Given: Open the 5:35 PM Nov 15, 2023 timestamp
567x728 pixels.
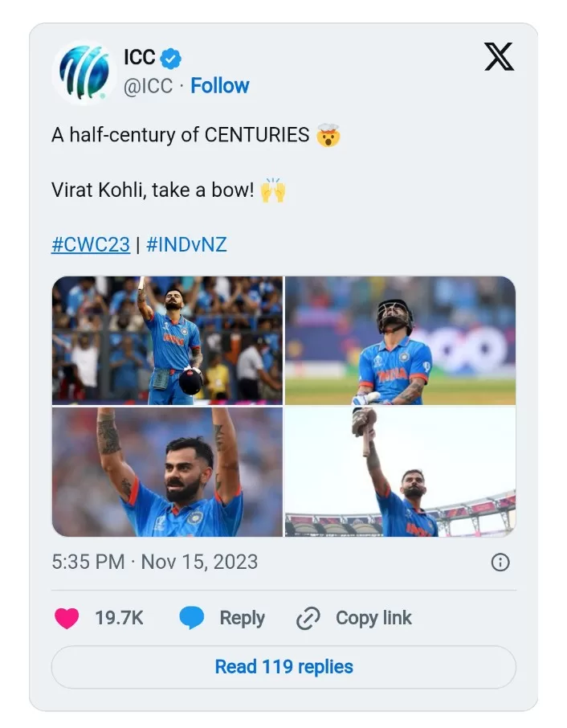Looking at the screenshot, I should (155, 562).
